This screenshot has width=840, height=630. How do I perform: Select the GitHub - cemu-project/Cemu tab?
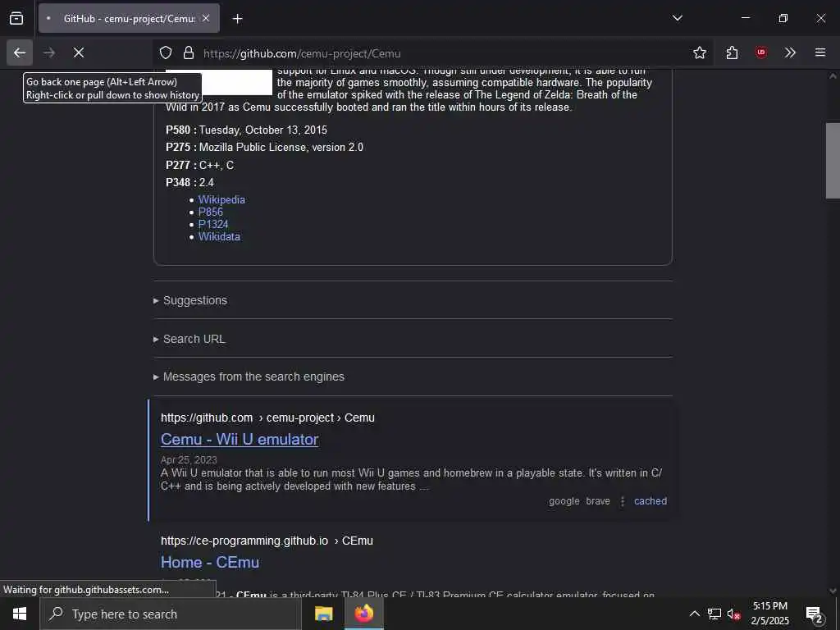coord(129,18)
